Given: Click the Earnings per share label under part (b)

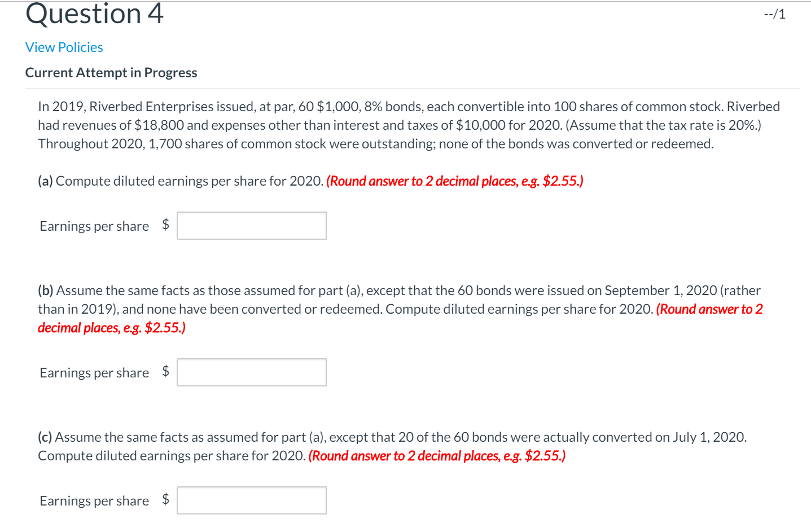Looking at the screenshot, I should point(94,372).
